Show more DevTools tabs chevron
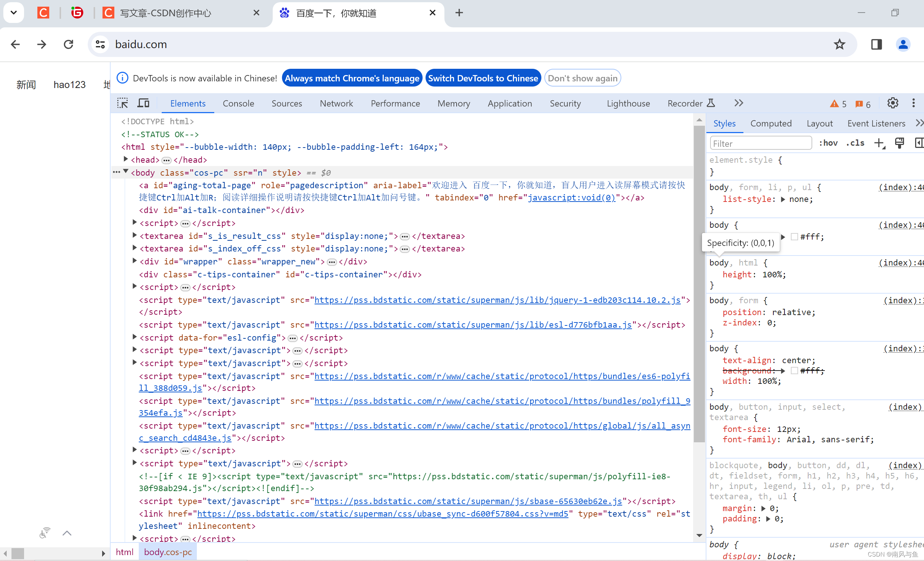Screen dimensions: 924x561 pyautogui.click(x=738, y=103)
